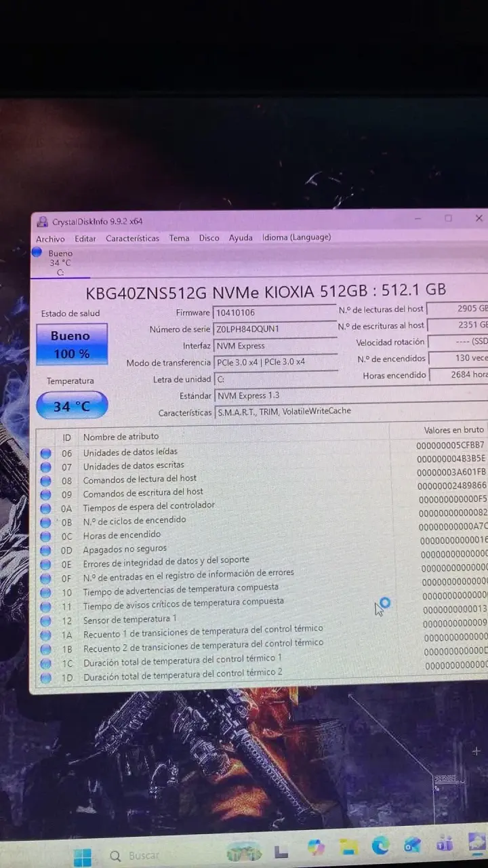Click status icon of attribute 1A

pyautogui.click(x=45, y=635)
